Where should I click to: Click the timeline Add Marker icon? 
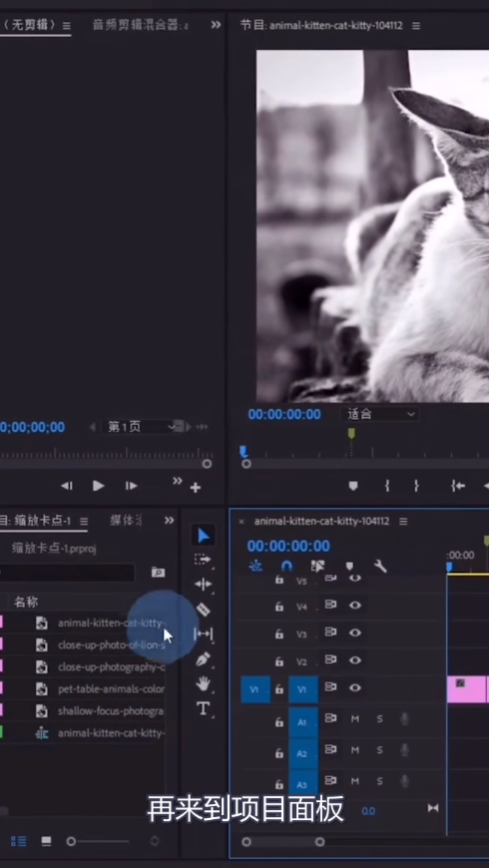[349, 566]
